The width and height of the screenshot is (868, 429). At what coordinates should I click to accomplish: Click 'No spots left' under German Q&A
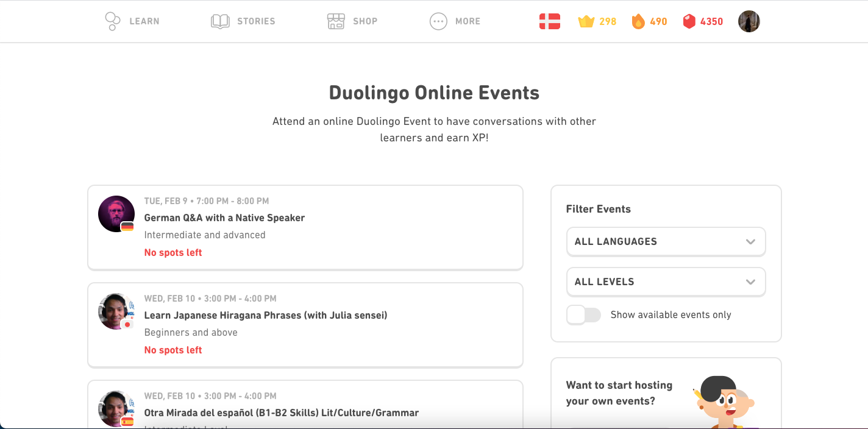click(x=173, y=252)
